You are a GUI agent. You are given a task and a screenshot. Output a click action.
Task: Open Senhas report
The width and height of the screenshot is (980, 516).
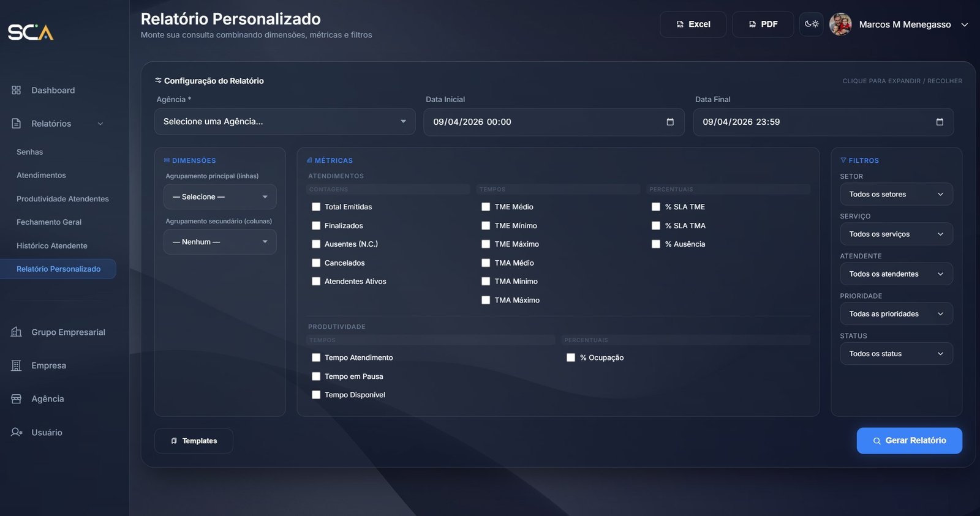pyautogui.click(x=30, y=152)
